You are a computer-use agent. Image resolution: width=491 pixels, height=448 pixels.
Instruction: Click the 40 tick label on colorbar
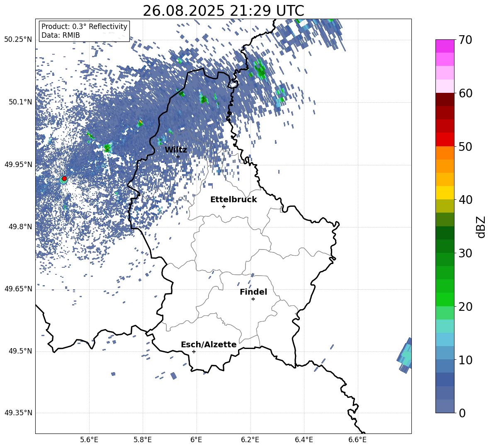pos(465,200)
